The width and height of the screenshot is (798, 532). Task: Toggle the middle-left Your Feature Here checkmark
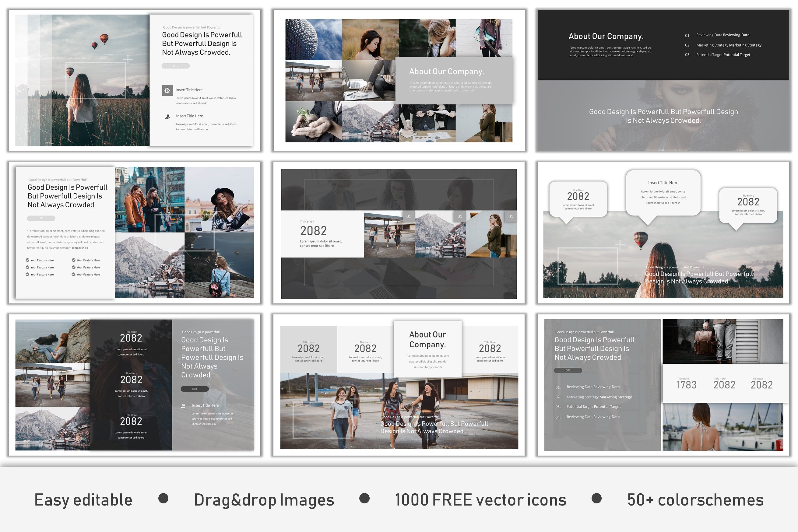pyautogui.click(x=27, y=267)
